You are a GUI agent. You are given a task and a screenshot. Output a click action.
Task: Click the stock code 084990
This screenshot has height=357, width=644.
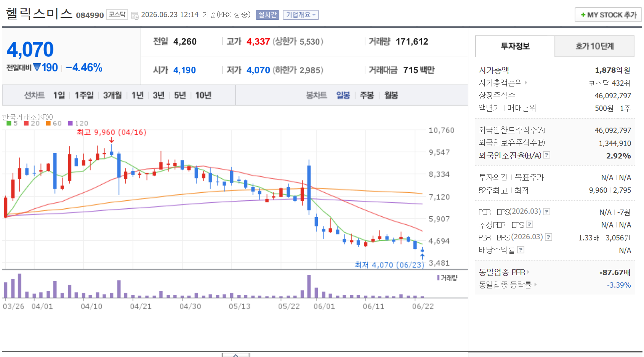tap(90, 15)
